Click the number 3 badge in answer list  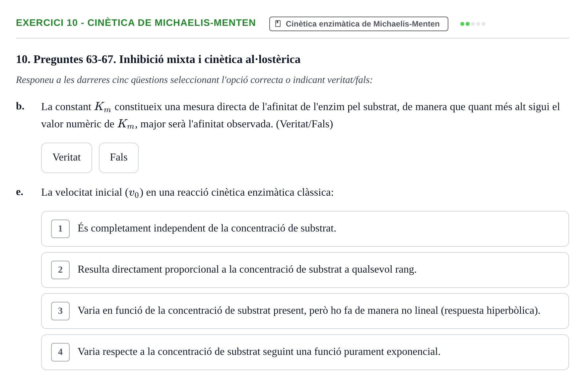[x=60, y=311]
